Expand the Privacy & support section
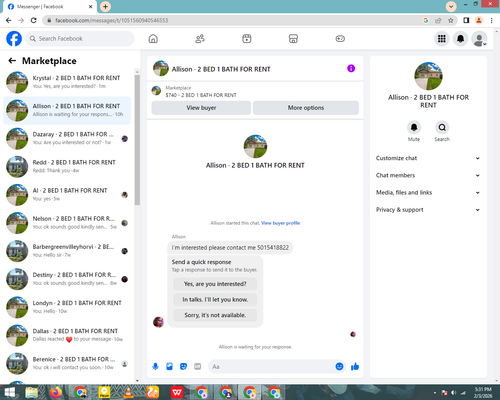The height and width of the screenshot is (400, 500). pos(428,210)
